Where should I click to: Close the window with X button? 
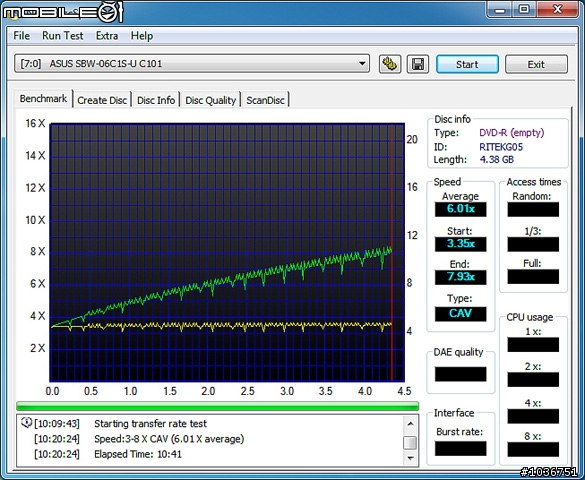click(558, 9)
